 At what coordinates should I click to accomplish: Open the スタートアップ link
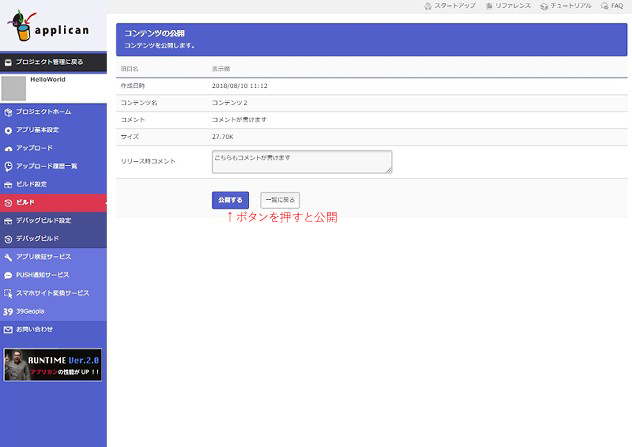[x=450, y=6]
